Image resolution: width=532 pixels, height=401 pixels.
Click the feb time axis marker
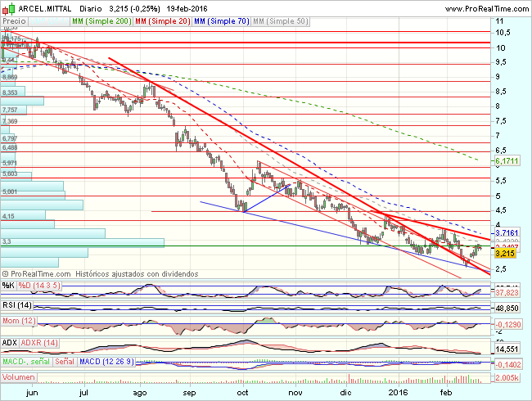pyautogui.click(x=446, y=393)
